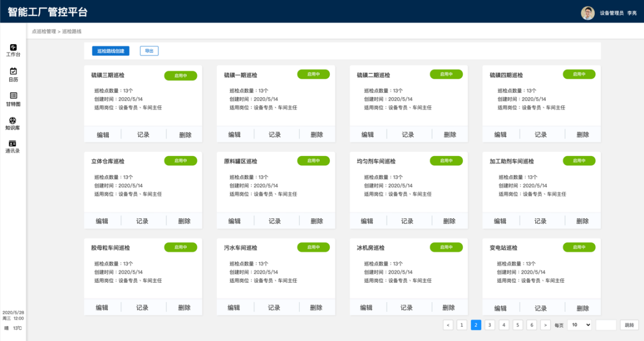The width and height of the screenshot is (644, 341).
Task: Open the 通讯录 contacts icon
Action: pyautogui.click(x=13, y=144)
